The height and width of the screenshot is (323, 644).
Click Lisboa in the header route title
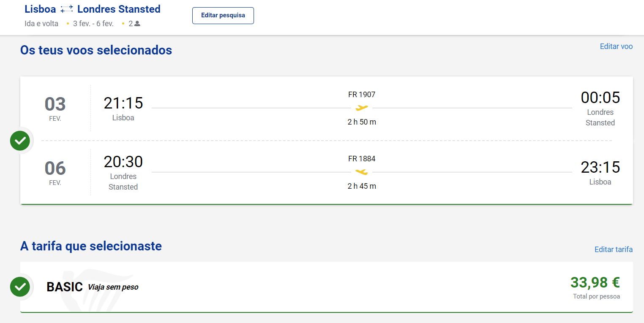(x=40, y=9)
